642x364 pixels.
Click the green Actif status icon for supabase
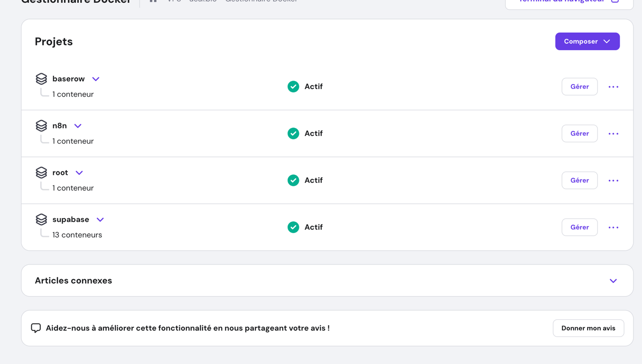(x=293, y=227)
